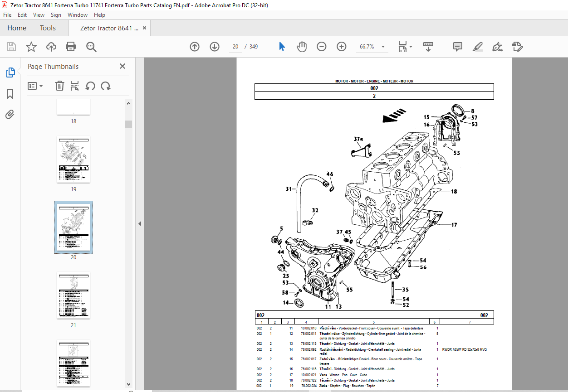The image size is (568, 392).
Task: Open the View menu
Action: (39, 15)
